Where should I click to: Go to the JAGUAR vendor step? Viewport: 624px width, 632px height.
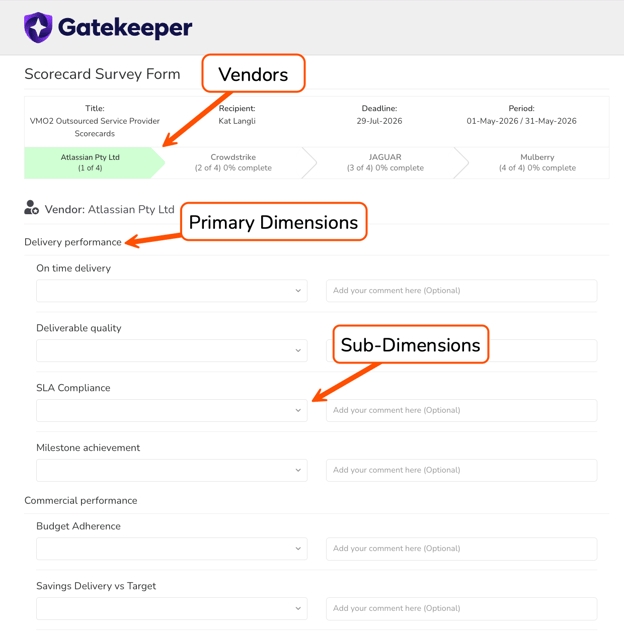coord(385,163)
